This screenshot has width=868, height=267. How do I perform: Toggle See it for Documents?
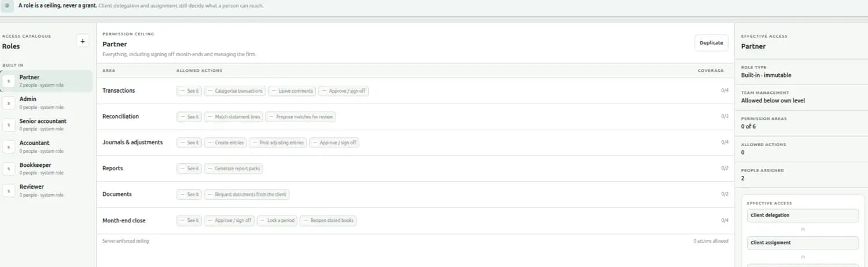pos(189,195)
